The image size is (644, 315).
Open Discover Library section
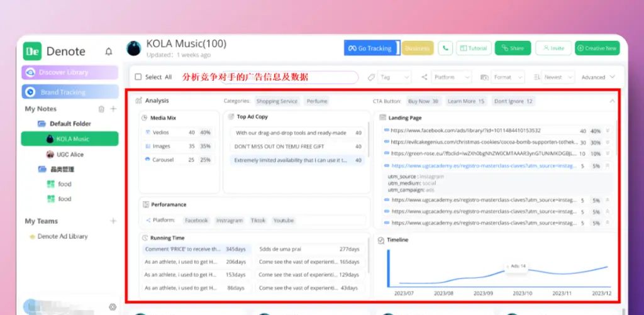coord(70,73)
